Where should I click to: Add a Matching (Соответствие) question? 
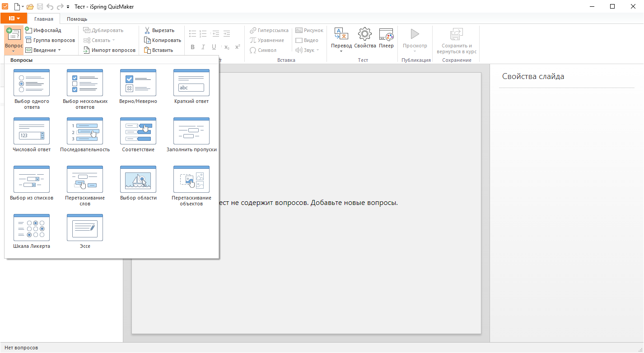[x=138, y=131]
